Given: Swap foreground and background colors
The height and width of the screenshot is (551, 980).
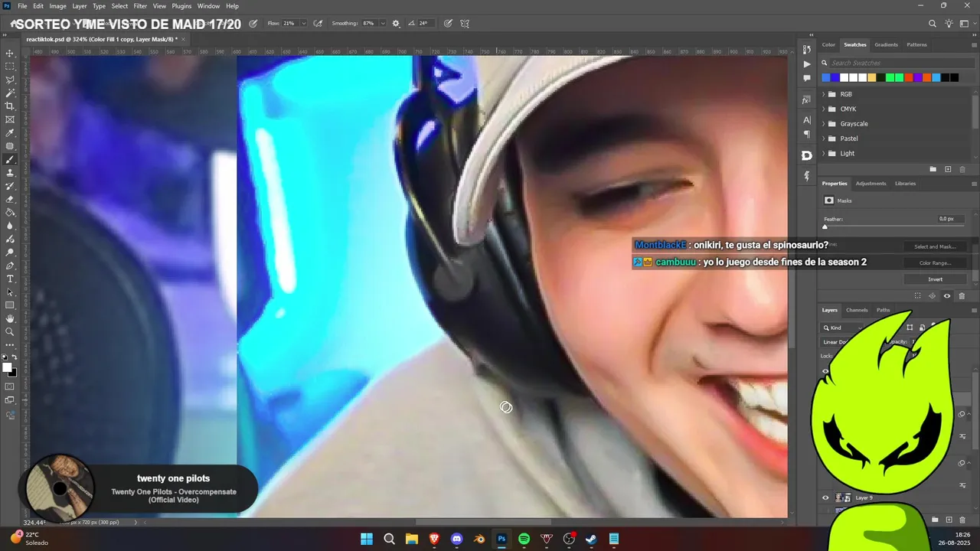Looking at the screenshot, I should click(15, 357).
